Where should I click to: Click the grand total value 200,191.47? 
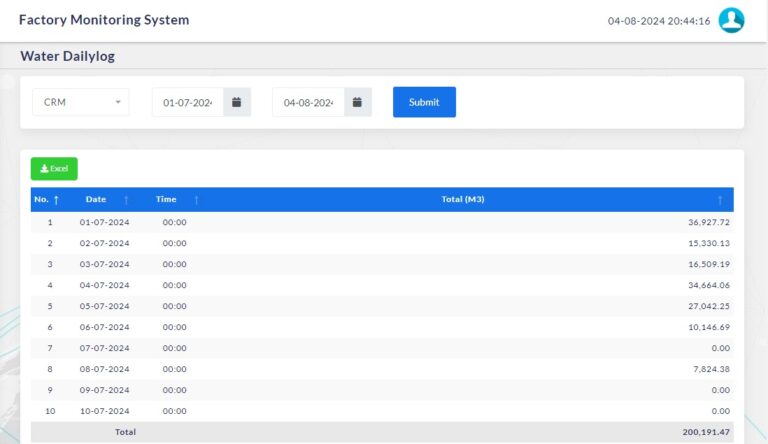click(706, 432)
